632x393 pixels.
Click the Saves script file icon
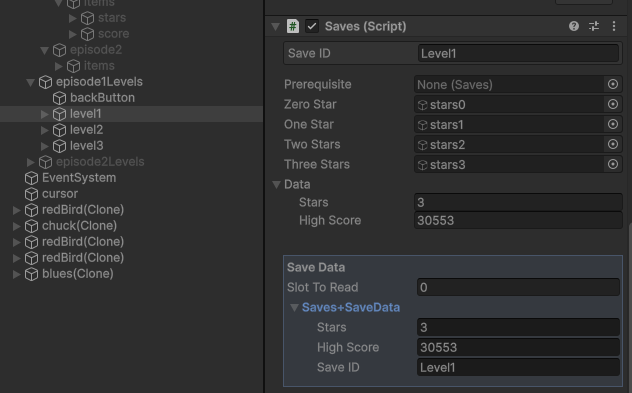coord(293,26)
